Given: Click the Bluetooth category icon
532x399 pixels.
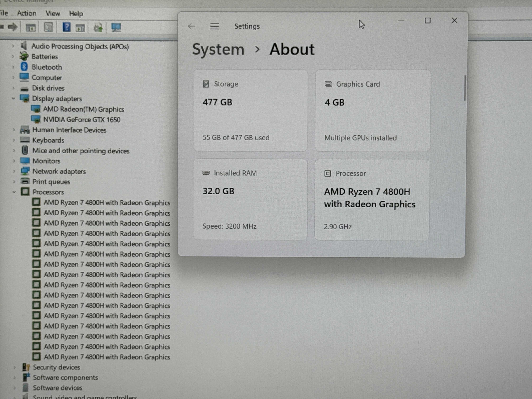Looking at the screenshot, I should coord(24,67).
